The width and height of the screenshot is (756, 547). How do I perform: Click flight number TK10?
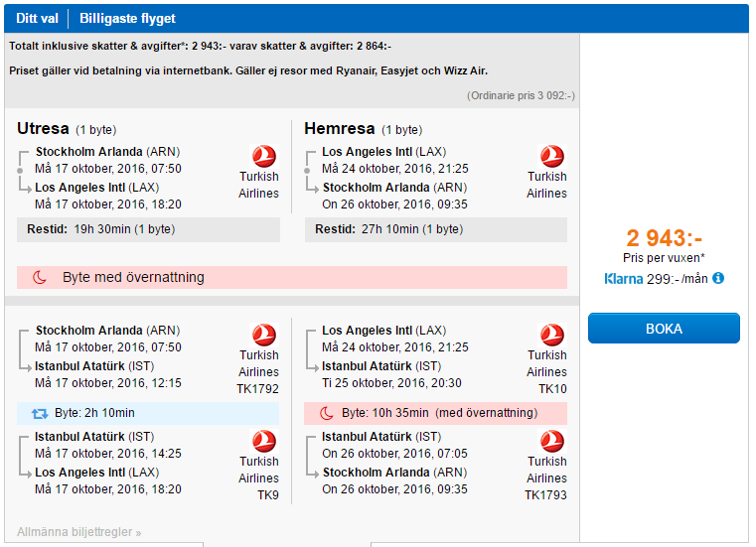tap(552, 389)
